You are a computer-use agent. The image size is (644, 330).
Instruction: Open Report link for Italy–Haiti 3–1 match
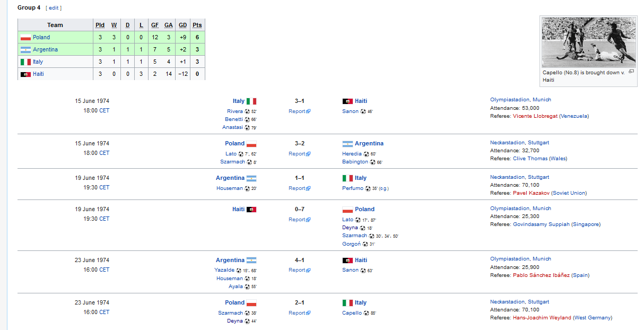click(299, 111)
